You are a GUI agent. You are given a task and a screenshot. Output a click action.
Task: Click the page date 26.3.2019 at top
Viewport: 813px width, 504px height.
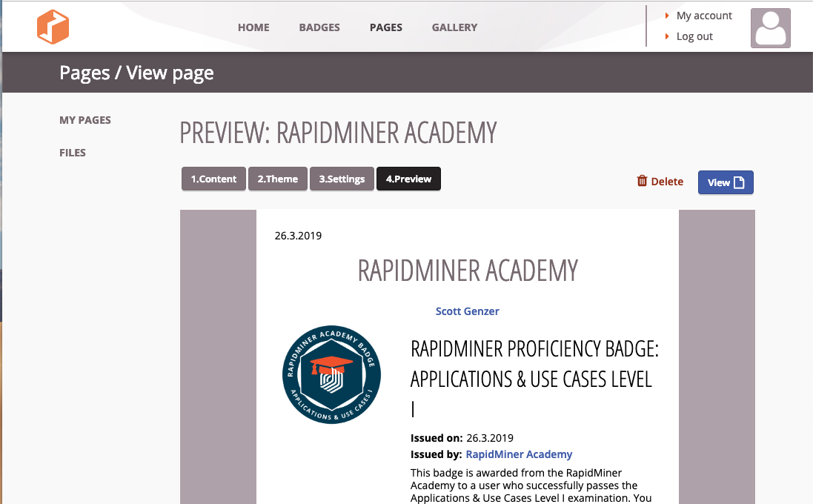(298, 236)
